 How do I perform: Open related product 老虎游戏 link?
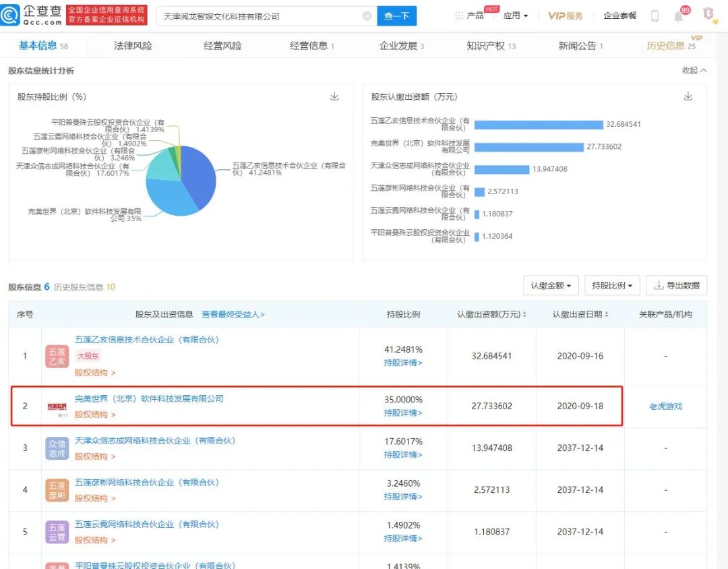pyautogui.click(x=666, y=407)
